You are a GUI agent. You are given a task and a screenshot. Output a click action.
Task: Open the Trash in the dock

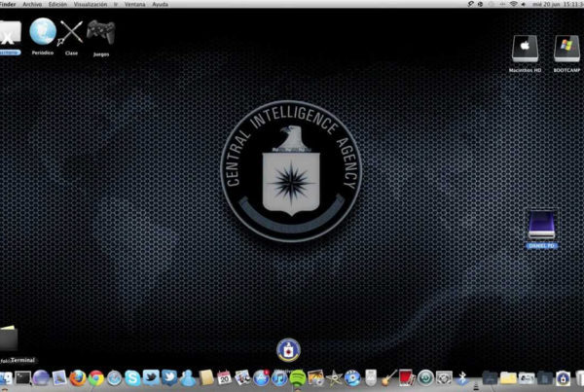pyautogui.click(x=580, y=378)
